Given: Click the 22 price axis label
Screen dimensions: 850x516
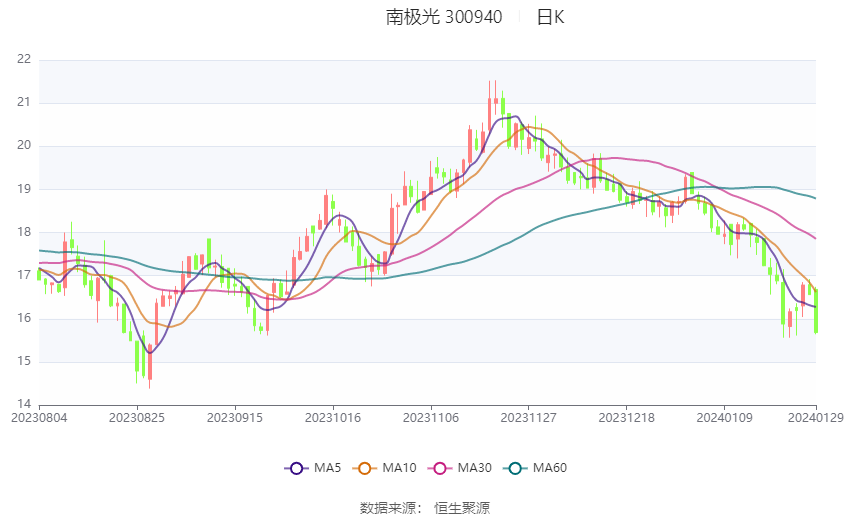Looking at the screenshot, I should point(24,59).
